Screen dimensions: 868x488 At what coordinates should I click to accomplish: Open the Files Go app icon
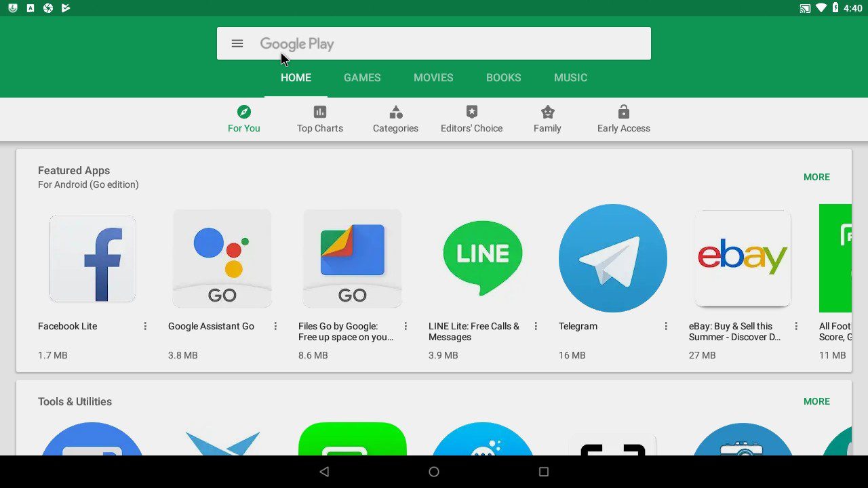tap(353, 258)
